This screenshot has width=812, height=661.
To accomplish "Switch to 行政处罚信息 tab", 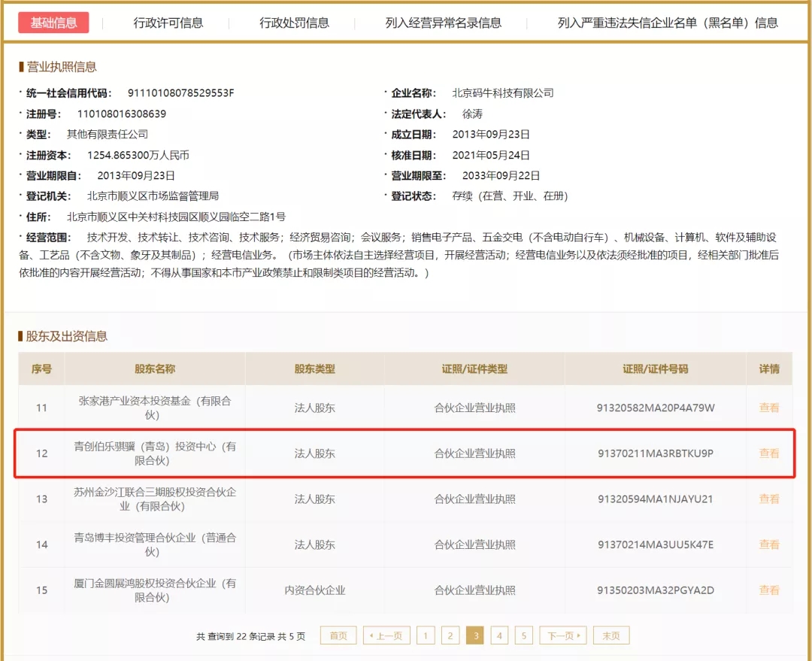I will tap(294, 23).
